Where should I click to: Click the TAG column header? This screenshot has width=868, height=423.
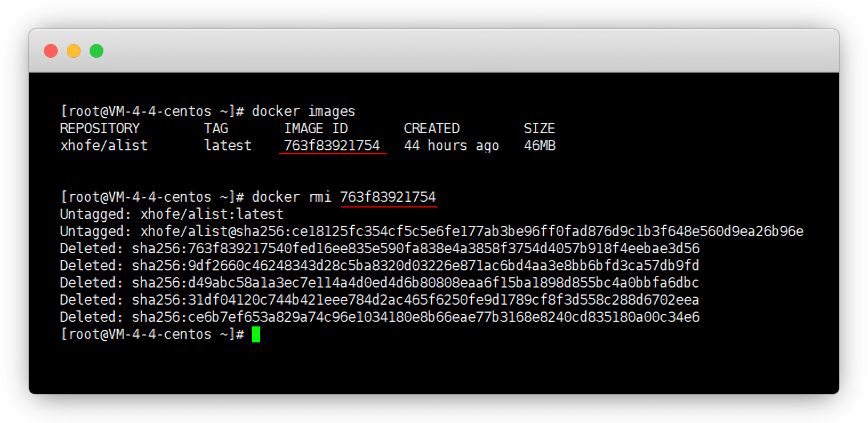coord(216,129)
